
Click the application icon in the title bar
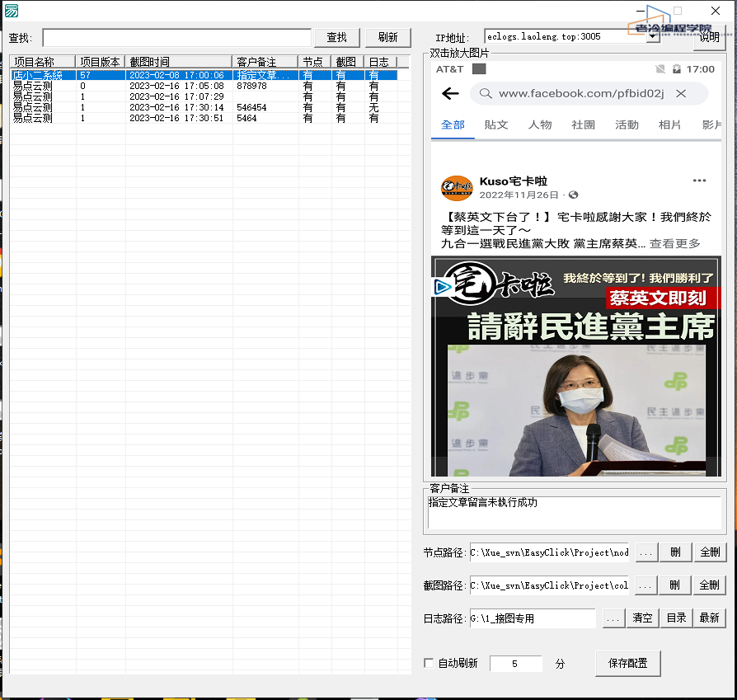pos(12,11)
